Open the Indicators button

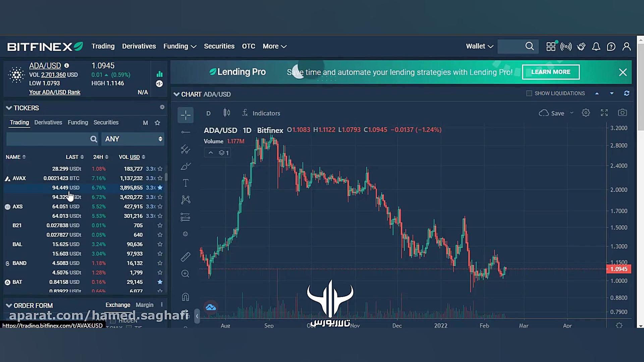coord(261,113)
